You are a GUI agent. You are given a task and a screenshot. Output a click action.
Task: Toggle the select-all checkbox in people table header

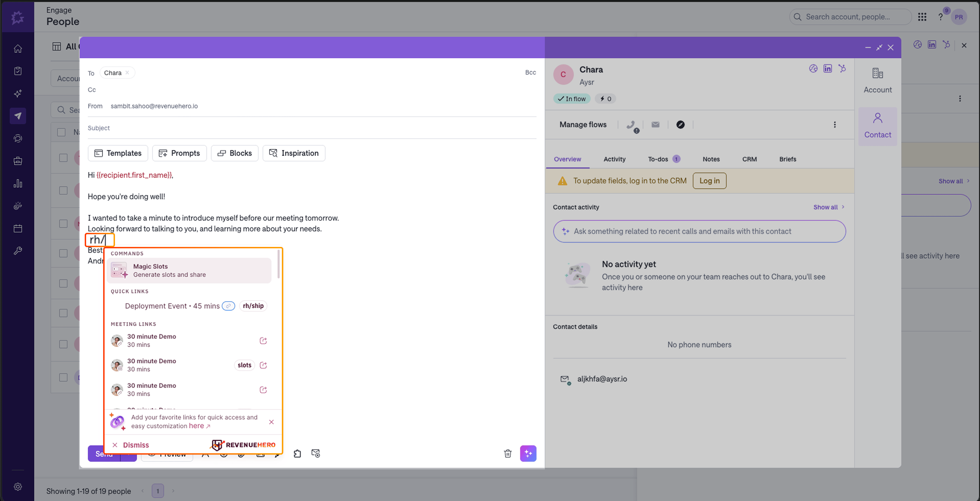click(61, 132)
